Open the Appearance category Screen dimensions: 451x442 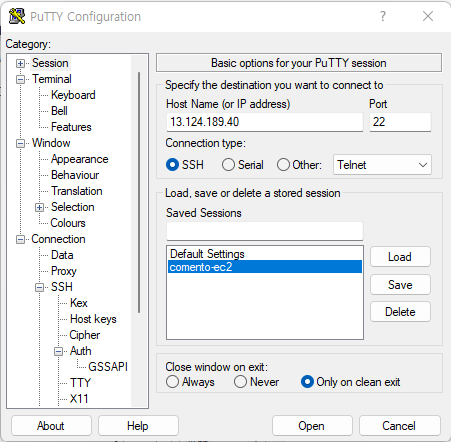pos(79,159)
